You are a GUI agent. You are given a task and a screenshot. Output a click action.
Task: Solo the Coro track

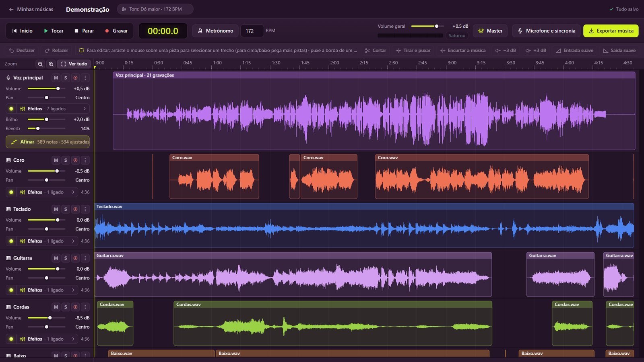pos(66,160)
